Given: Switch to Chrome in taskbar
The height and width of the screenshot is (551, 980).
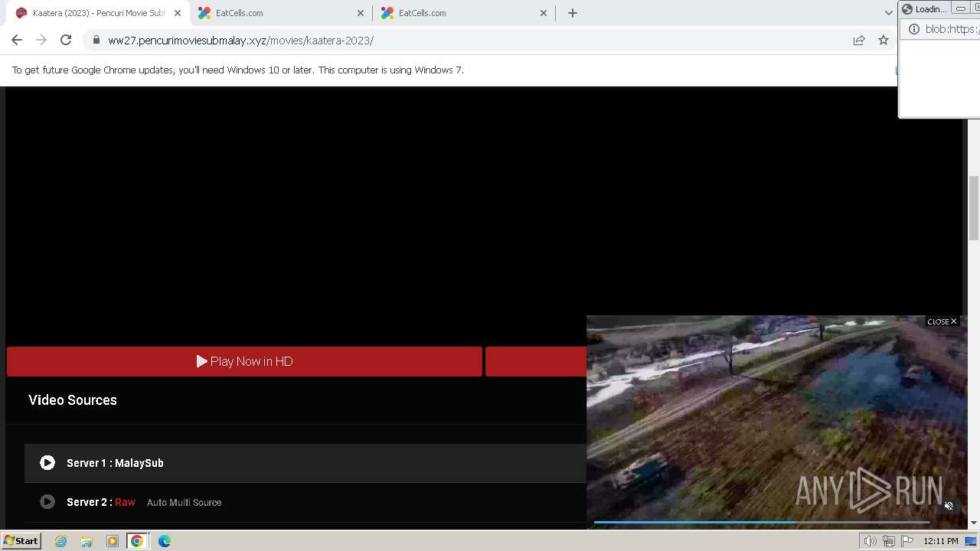Looking at the screenshot, I should click(x=137, y=541).
